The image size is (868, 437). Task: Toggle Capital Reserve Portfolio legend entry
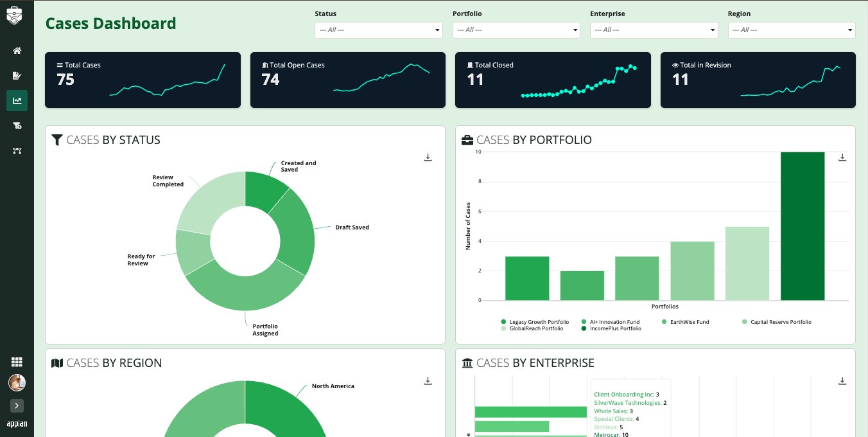(776, 322)
